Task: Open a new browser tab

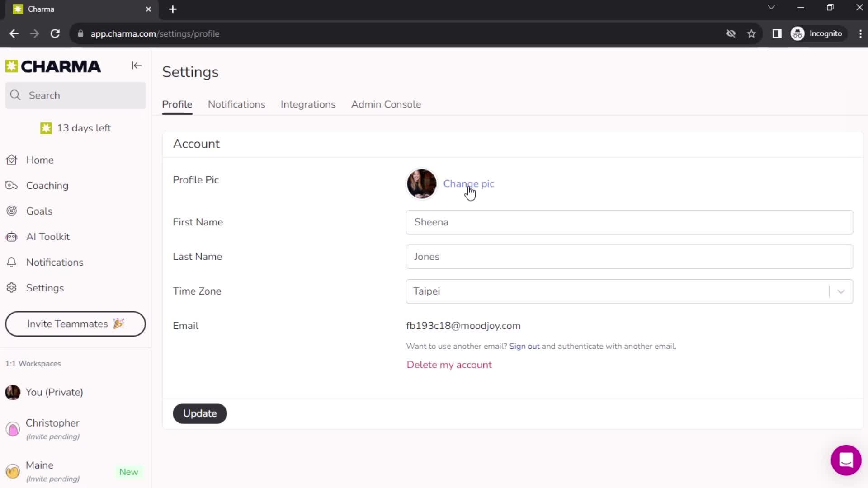Action: [172, 9]
